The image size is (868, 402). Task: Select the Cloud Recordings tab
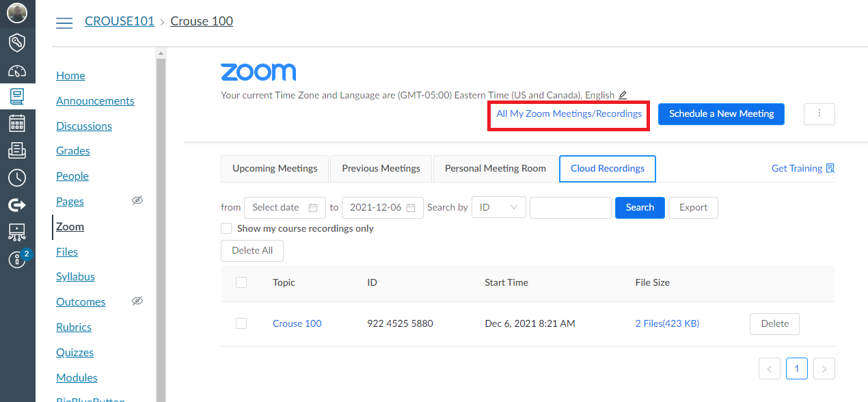(x=608, y=168)
